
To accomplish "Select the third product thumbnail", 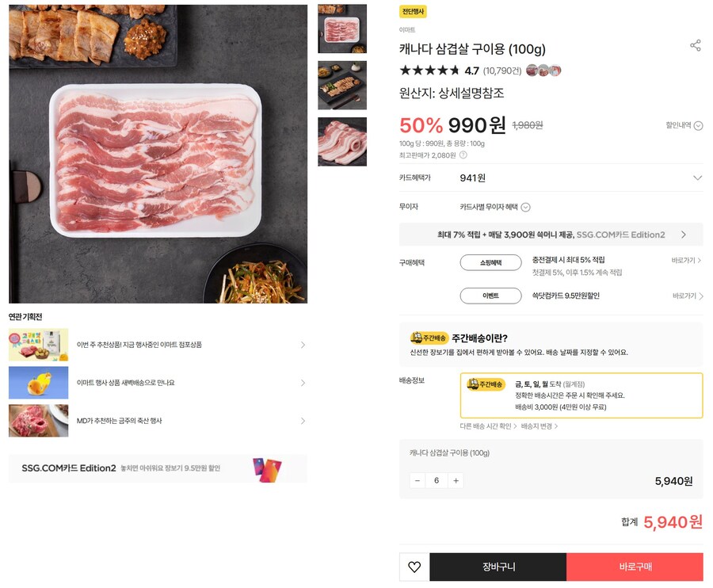I will (342, 141).
